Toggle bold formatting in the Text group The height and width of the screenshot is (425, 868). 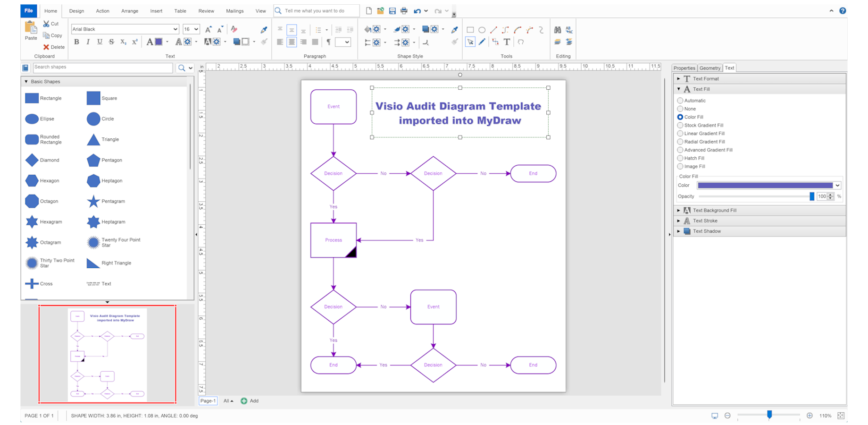coord(76,42)
